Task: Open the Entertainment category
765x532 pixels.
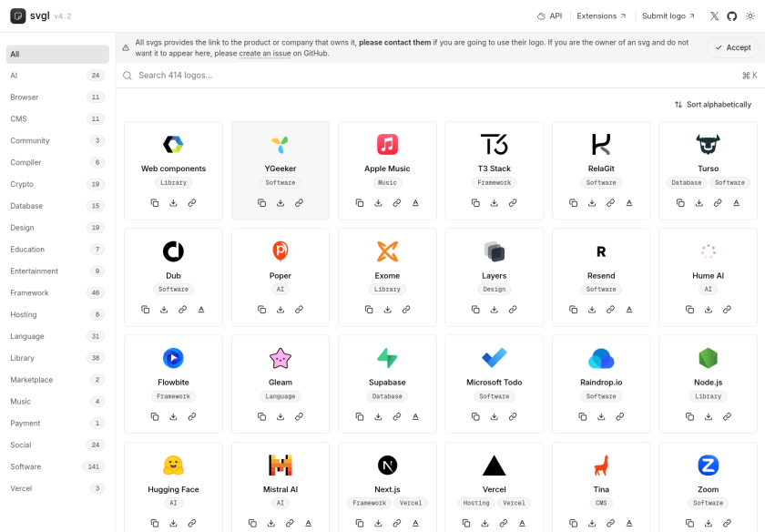Action: click(57, 271)
